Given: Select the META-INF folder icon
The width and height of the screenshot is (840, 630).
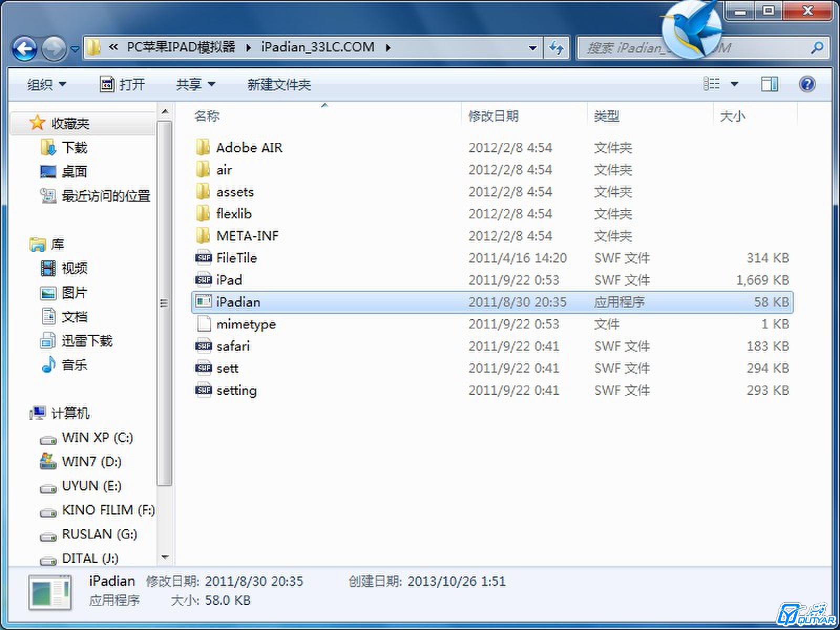Looking at the screenshot, I should pos(203,236).
